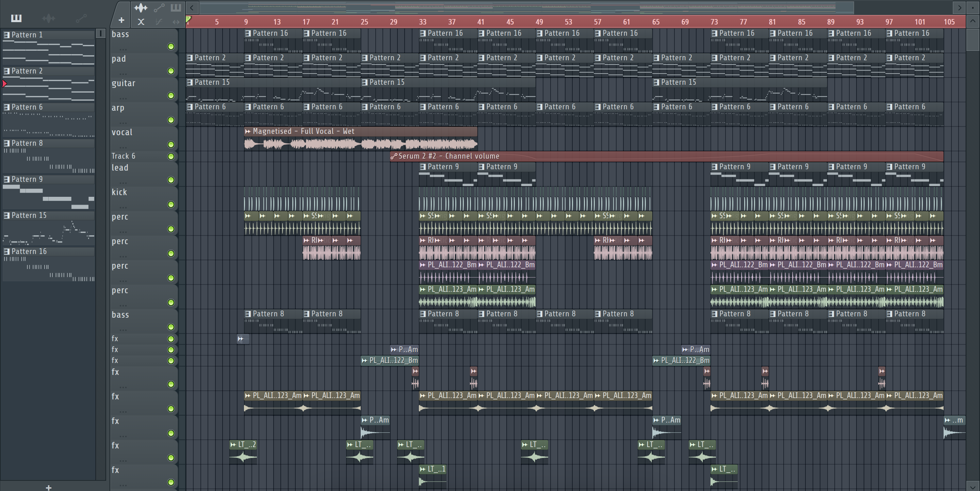Click the curve icon in playlist header
This screenshot has height=491, width=980.
click(x=159, y=22)
